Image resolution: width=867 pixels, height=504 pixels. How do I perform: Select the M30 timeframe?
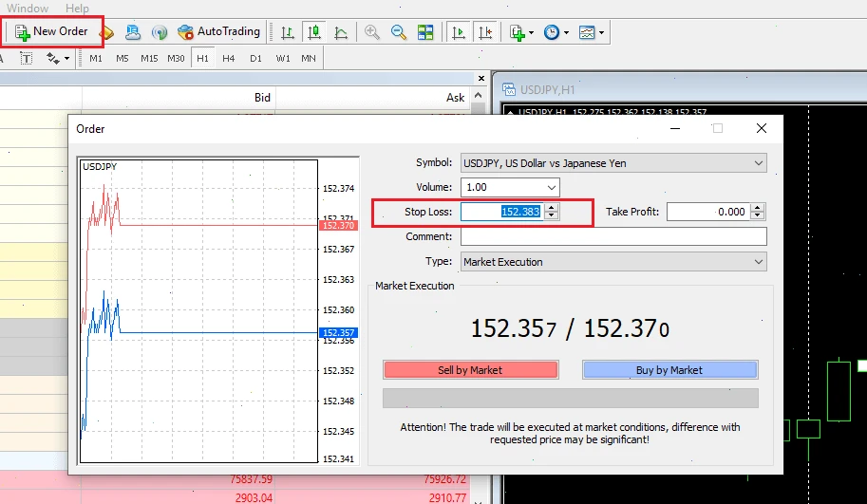[x=176, y=58]
